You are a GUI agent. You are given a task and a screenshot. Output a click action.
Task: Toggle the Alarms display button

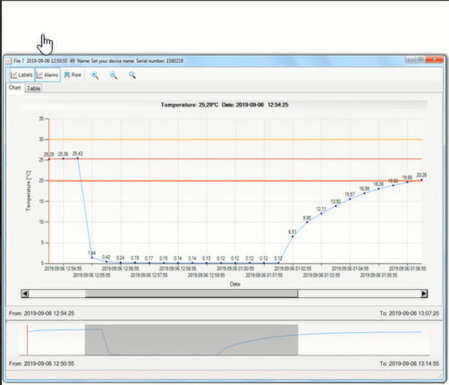coord(48,75)
